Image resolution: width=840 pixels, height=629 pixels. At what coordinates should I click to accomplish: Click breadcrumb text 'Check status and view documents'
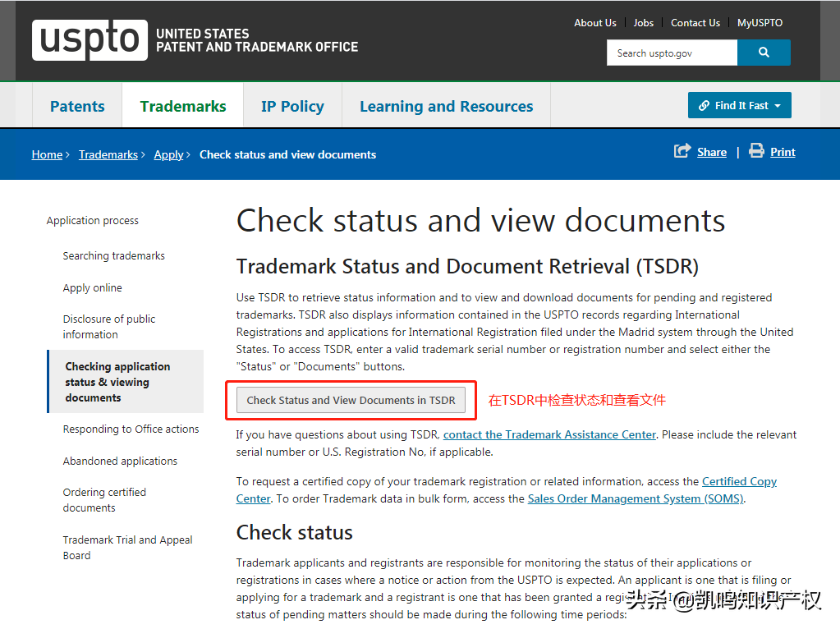tap(287, 155)
